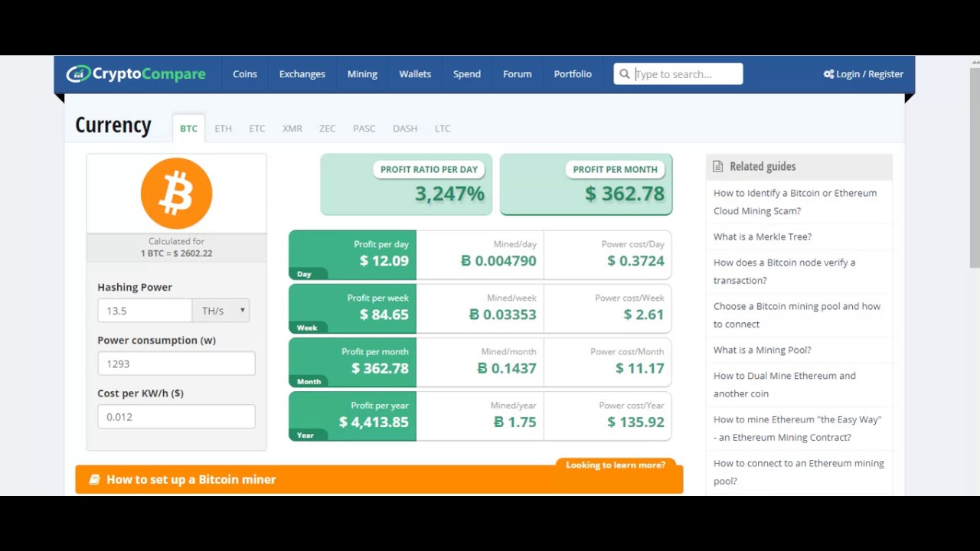Click the Mined/day 0.004790 value
This screenshot has width=980, height=551.
tap(498, 261)
